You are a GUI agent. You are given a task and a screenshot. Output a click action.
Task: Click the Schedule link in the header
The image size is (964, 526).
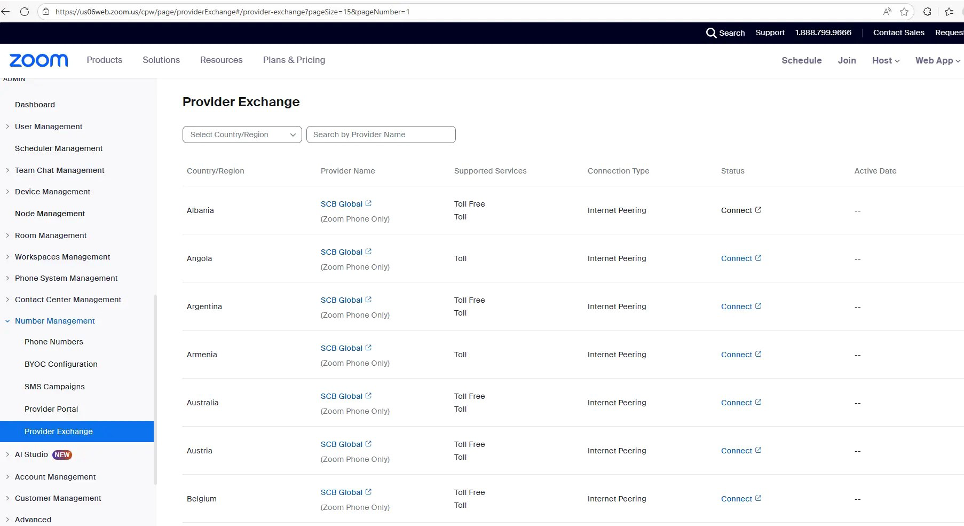coord(801,60)
